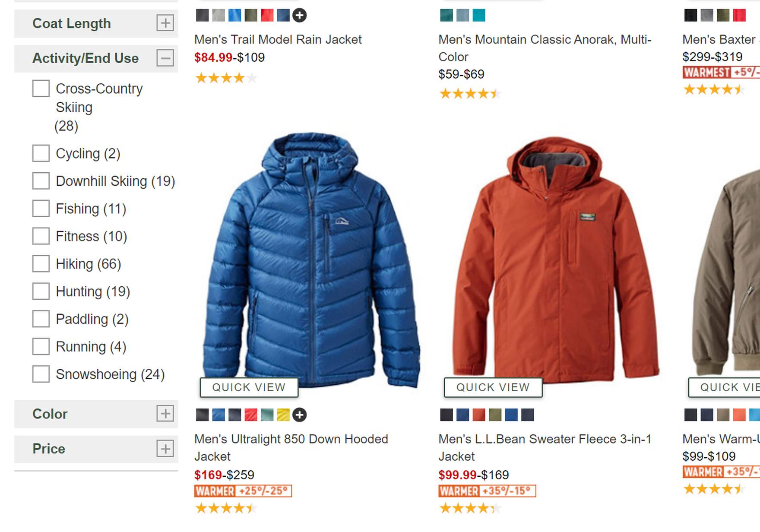This screenshot has width=760, height=532.
Task: Open Quick View for Sweater Fleece 3-in-1 Jacket
Action: point(493,387)
